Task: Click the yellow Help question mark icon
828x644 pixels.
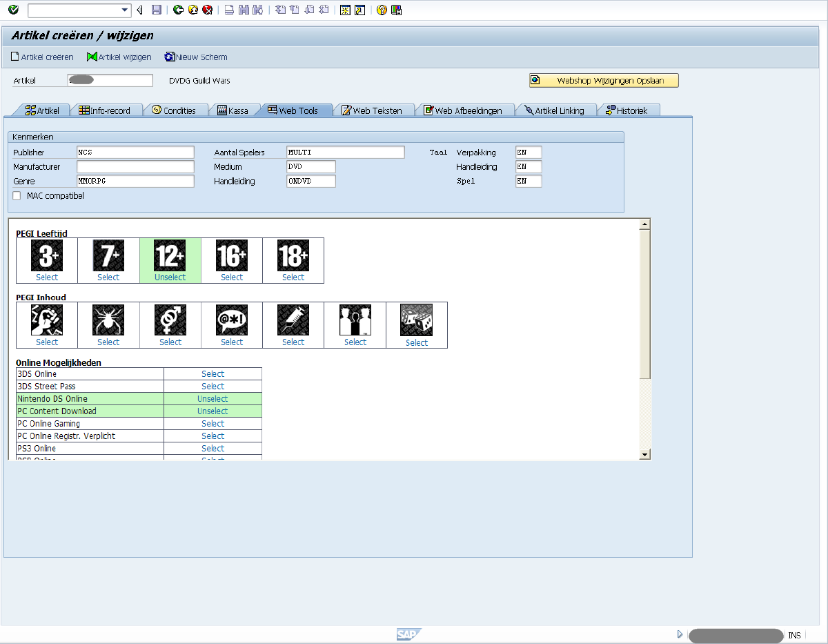Action: [x=382, y=10]
